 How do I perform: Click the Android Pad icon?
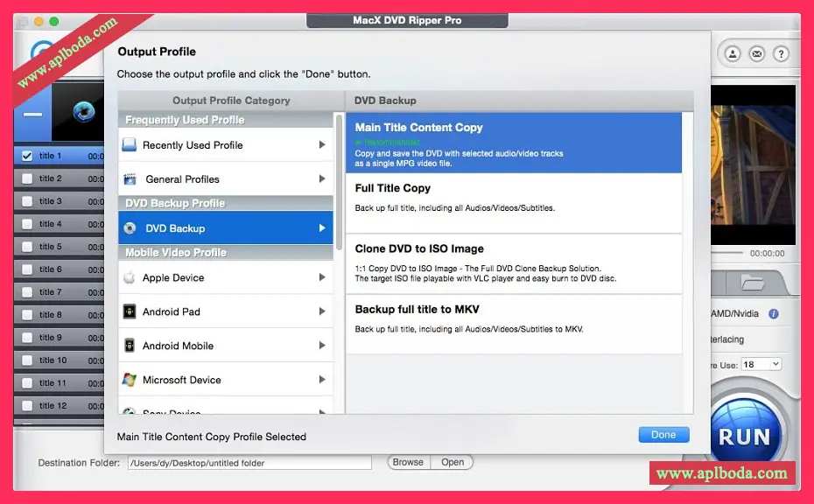[x=130, y=311]
